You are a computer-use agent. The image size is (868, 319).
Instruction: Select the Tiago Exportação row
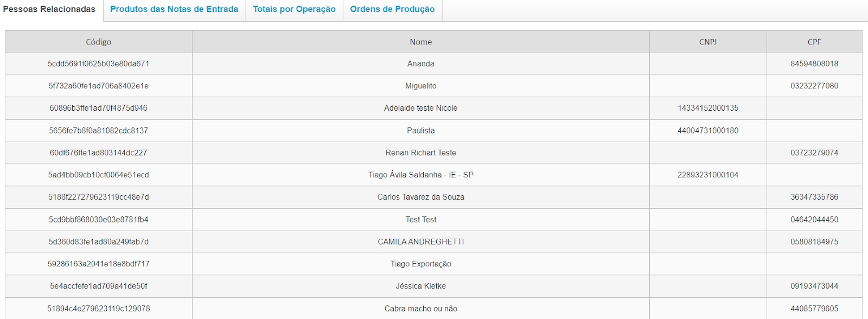pyautogui.click(x=420, y=264)
